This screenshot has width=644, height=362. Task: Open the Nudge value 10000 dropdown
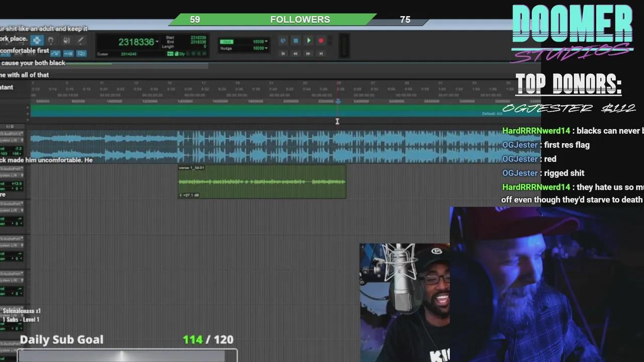coord(266,48)
